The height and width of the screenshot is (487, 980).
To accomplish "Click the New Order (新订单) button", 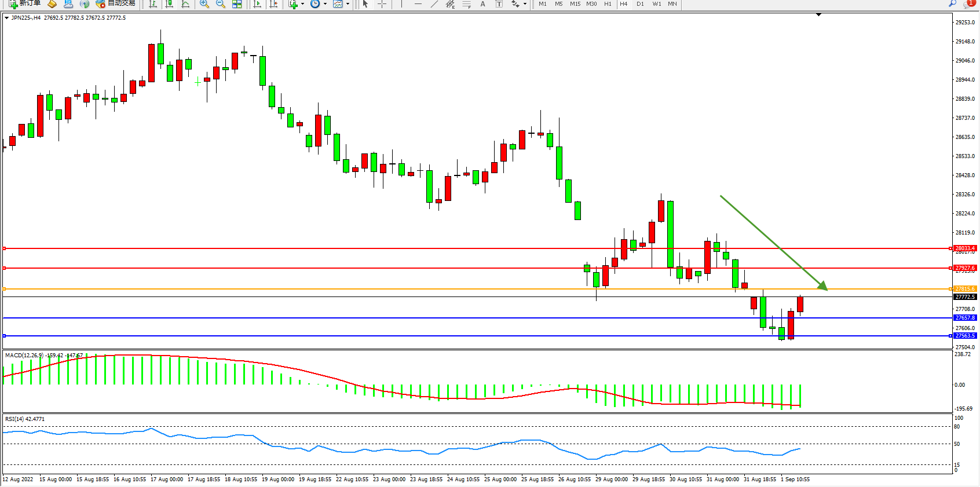I will (x=24, y=3).
